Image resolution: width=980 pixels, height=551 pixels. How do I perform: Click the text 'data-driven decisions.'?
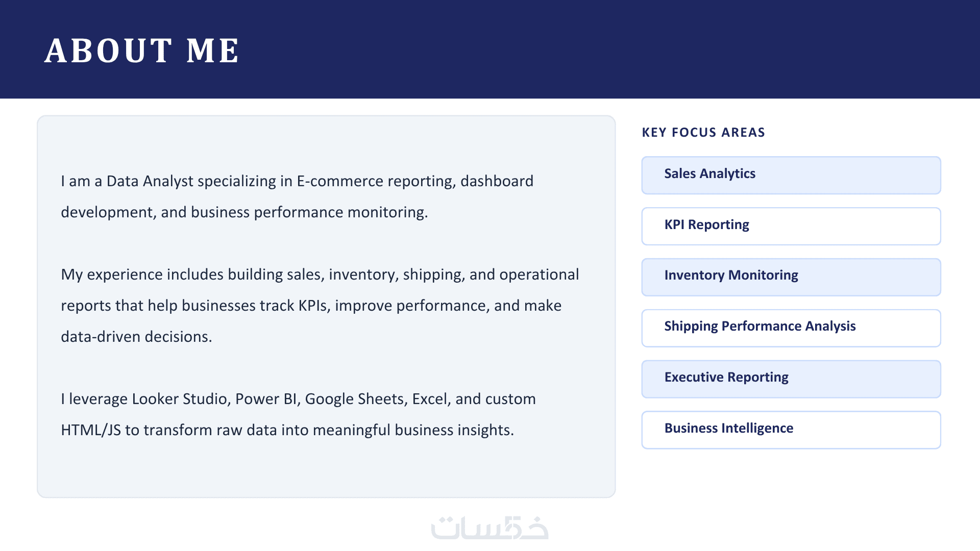pos(136,337)
